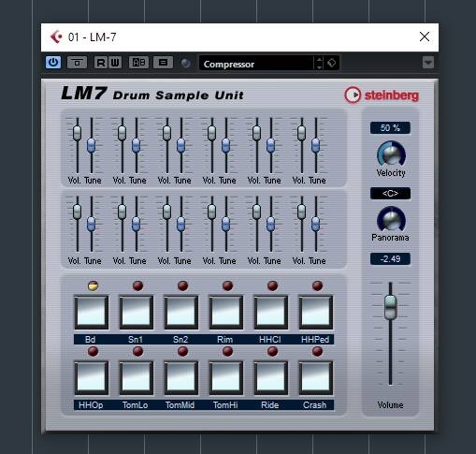
Task: Trigger the HHPed drum pad
Action: click(316, 313)
